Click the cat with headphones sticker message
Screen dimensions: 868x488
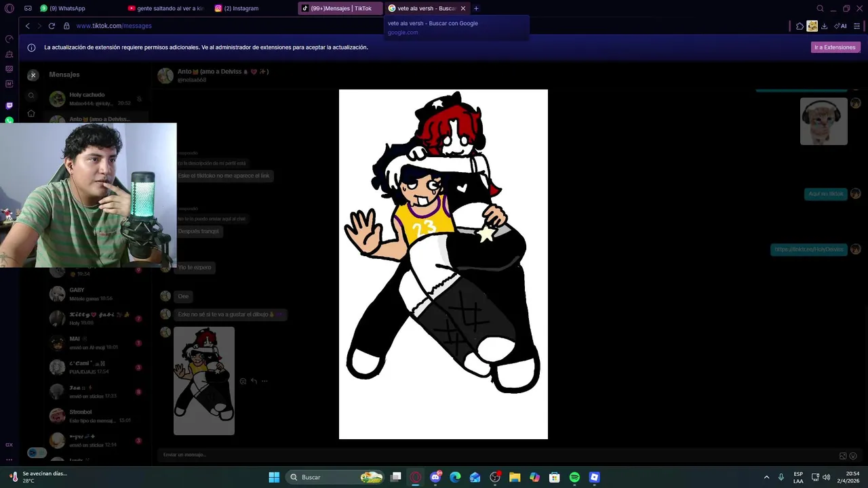point(824,121)
